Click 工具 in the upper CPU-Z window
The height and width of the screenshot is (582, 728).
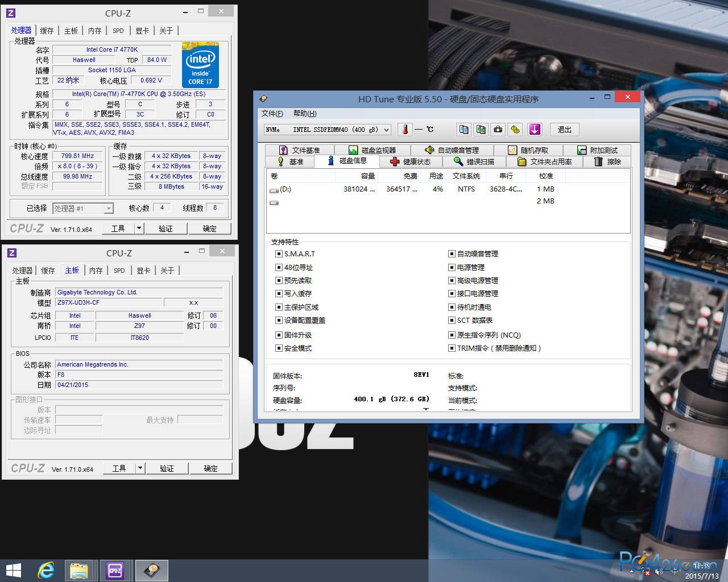click(118, 228)
